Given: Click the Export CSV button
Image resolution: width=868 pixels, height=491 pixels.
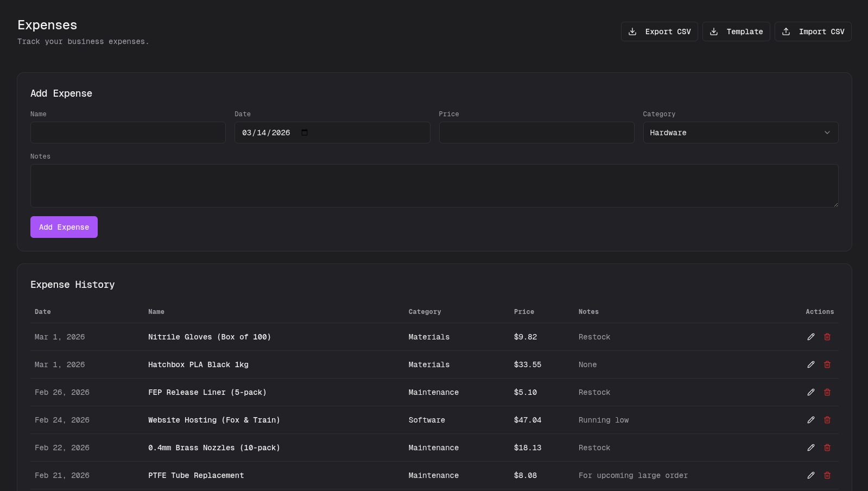Looking at the screenshot, I should click(x=660, y=32).
